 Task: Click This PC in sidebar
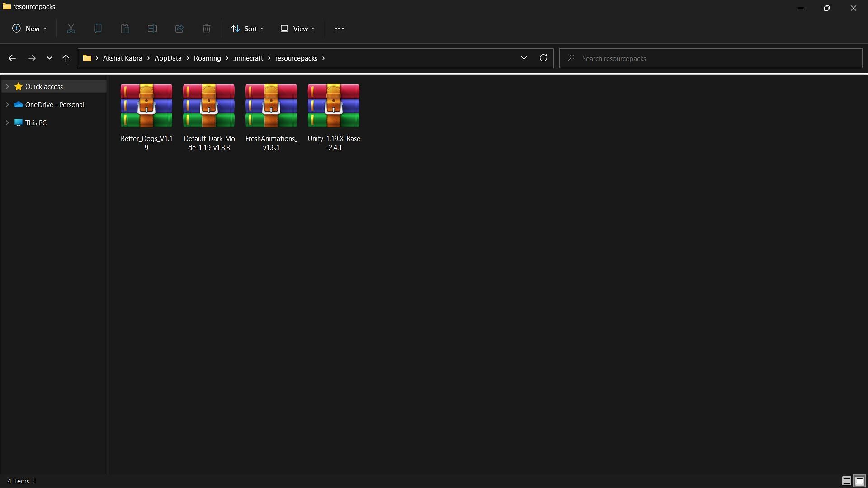point(54,122)
